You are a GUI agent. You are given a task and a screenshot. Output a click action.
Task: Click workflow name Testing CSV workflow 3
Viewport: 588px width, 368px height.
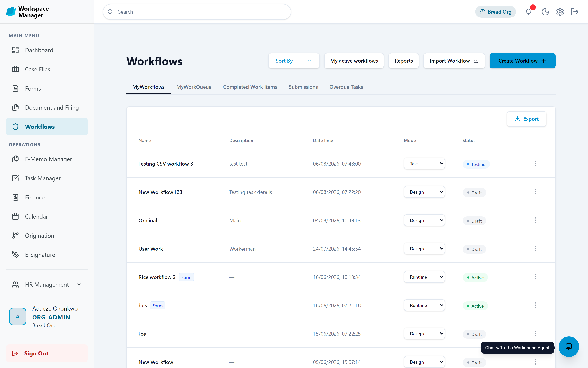[x=166, y=164]
